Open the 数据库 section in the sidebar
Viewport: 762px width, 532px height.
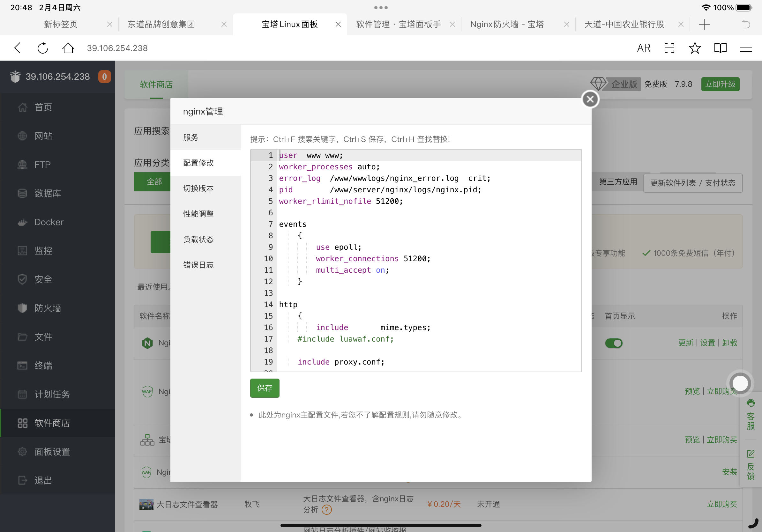[47, 193]
